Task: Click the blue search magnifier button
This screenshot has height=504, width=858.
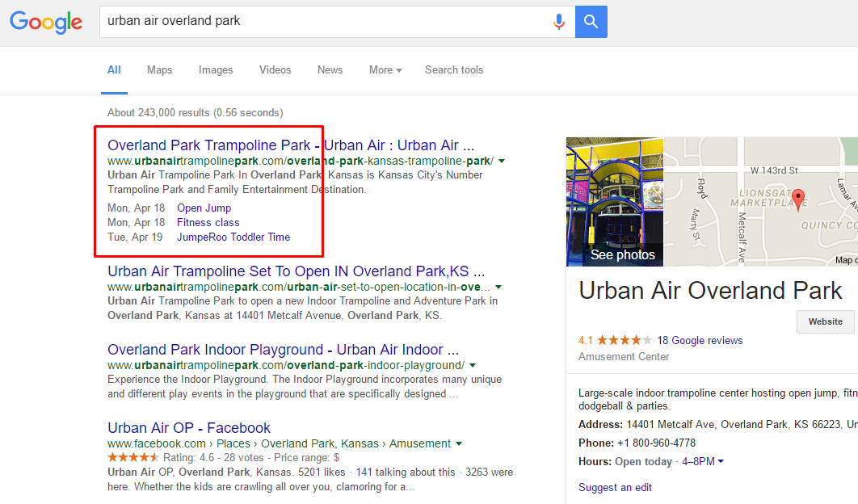Action: [x=591, y=22]
